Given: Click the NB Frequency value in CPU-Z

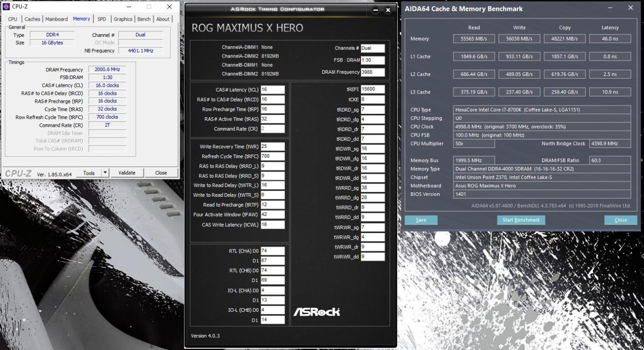Looking at the screenshot, I should coord(140,51).
